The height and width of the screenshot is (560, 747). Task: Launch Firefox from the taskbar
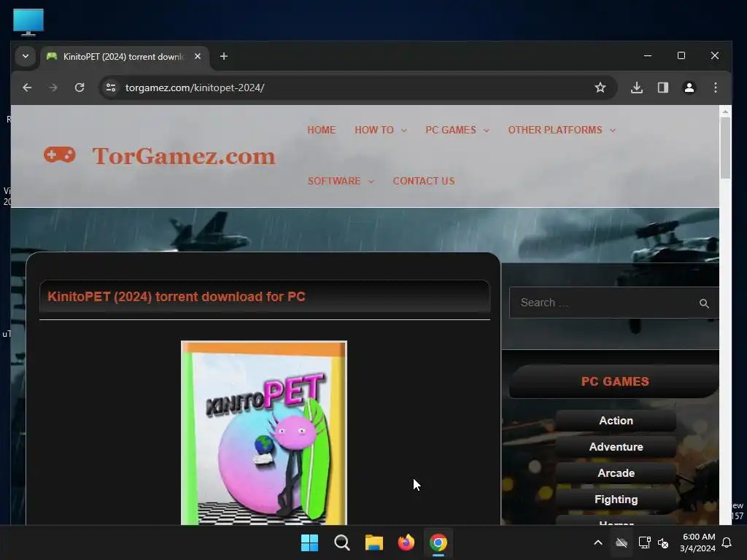[406, 542]
